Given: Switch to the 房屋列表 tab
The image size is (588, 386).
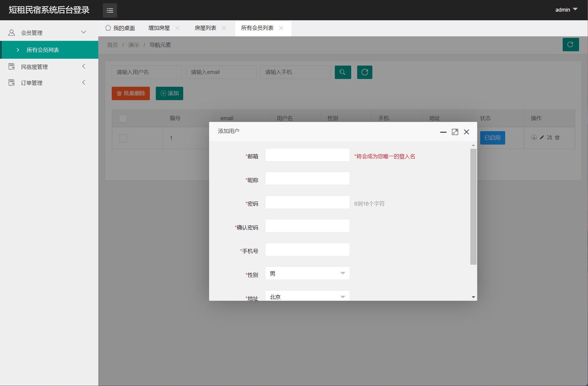Looking at the screenshot, I should click(x=205, y=28).
